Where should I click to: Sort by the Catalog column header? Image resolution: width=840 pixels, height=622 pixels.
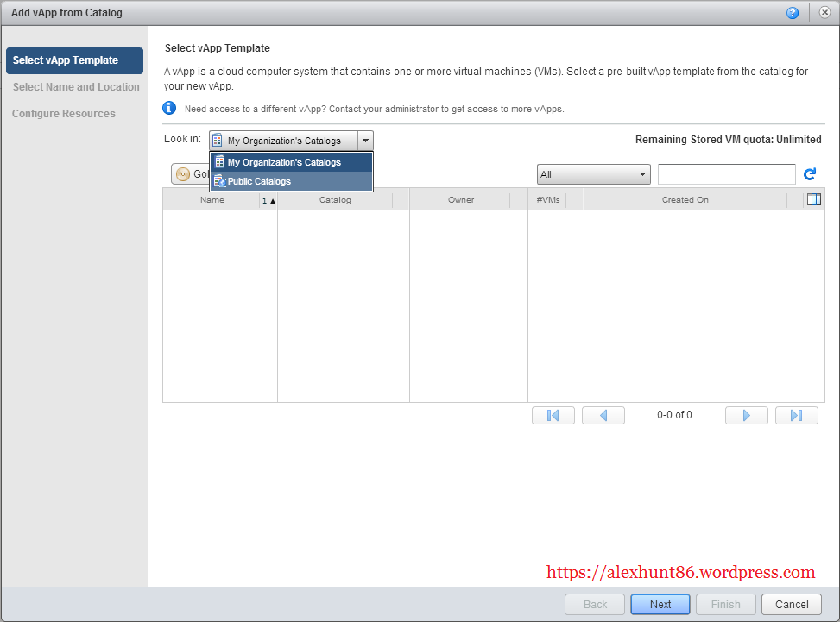335,200
